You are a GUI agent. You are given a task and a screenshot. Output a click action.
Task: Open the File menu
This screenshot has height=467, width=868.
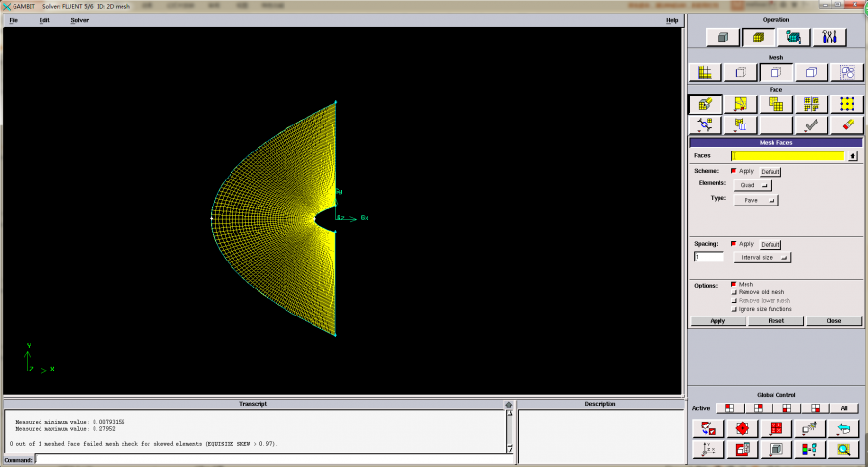click(14, 20)
